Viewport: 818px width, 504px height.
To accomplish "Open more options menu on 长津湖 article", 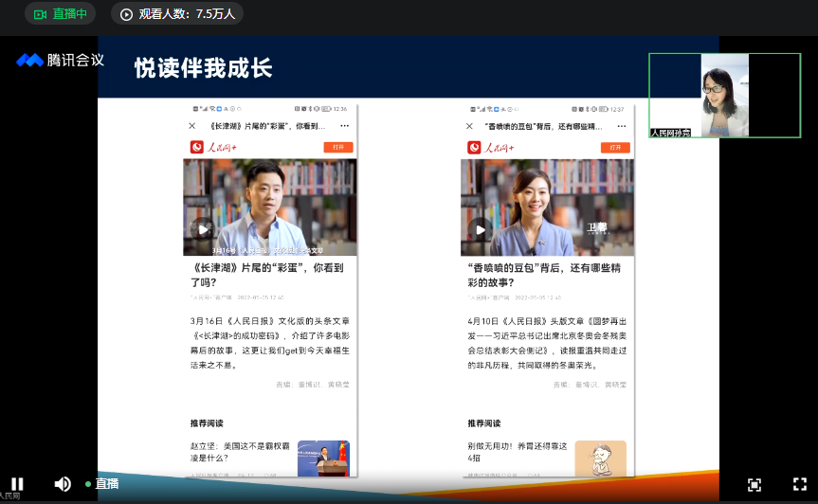I will coord(344,126).
